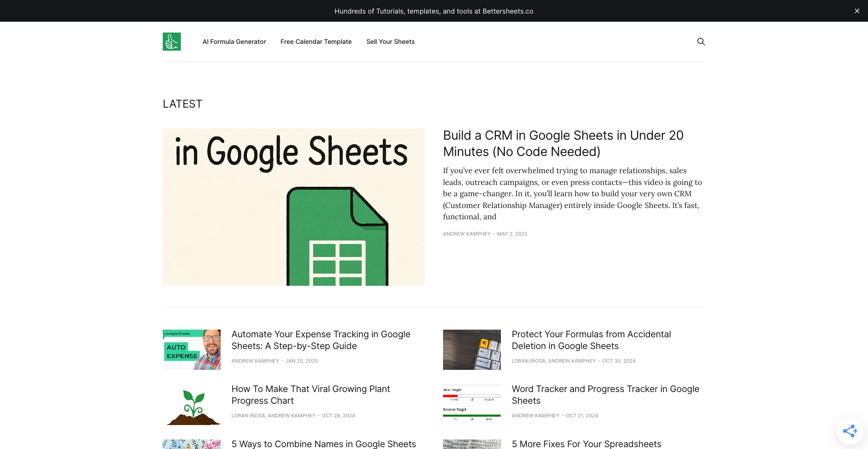Open the protect your formulas article

pos(591,340)
